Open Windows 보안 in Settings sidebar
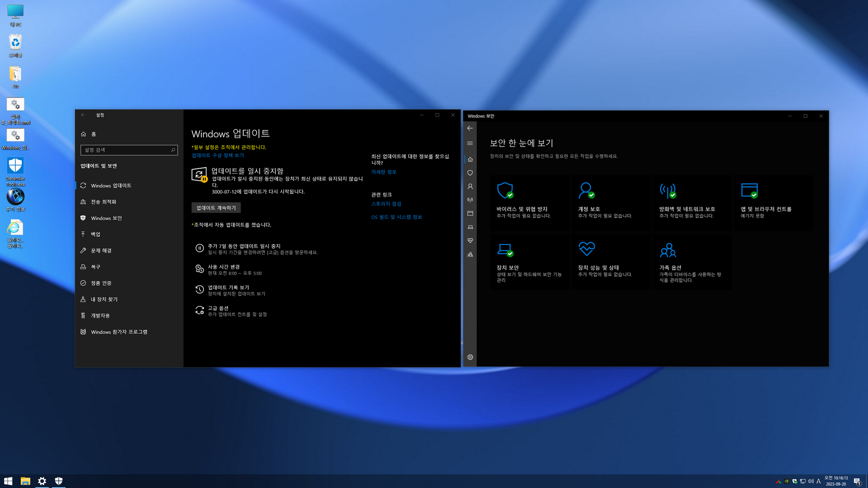Screen dimensions: 868x488 (x=129, y=218)
